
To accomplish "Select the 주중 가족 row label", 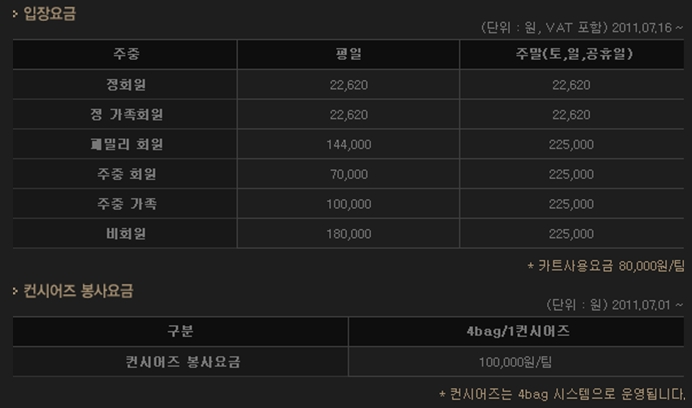I will pyautogui.click(x=125, y=204).
